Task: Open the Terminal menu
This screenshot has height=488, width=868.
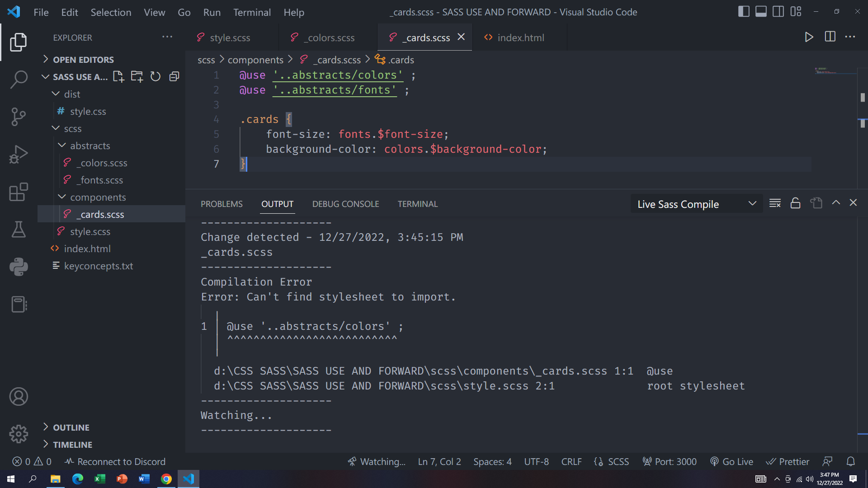Action: (x=252, y=12)
